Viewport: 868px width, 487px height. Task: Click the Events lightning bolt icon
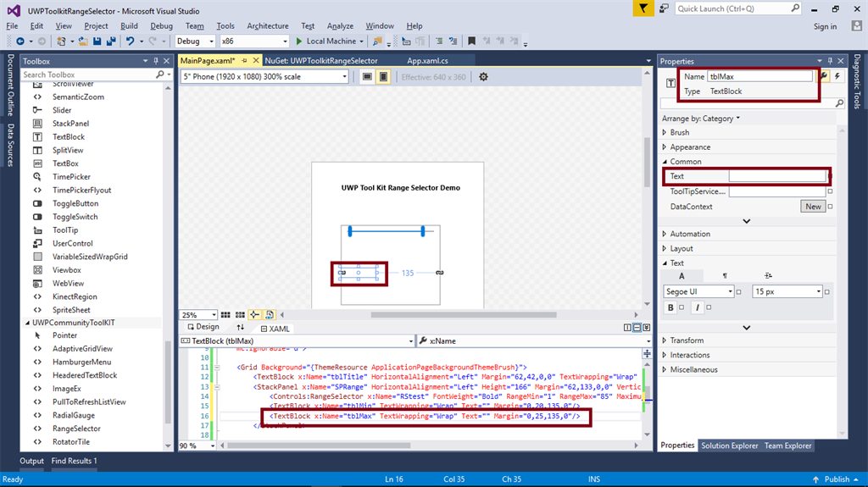point(839,76)
